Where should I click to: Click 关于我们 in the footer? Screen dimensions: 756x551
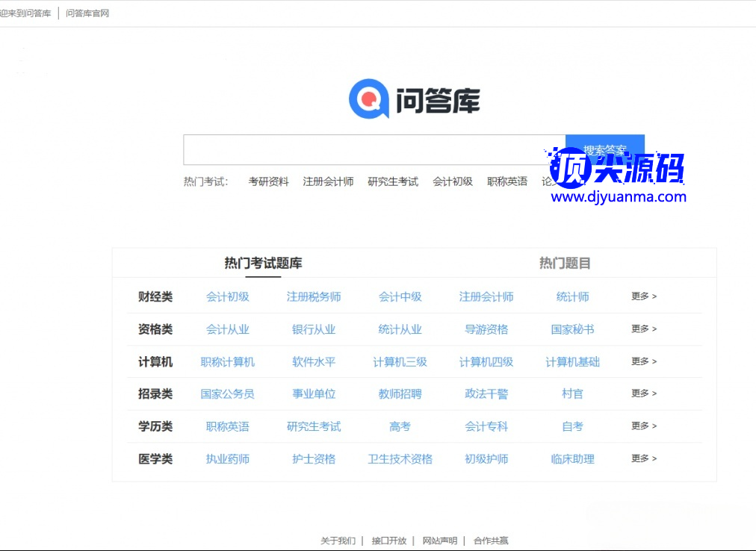[x=338, y=541]
